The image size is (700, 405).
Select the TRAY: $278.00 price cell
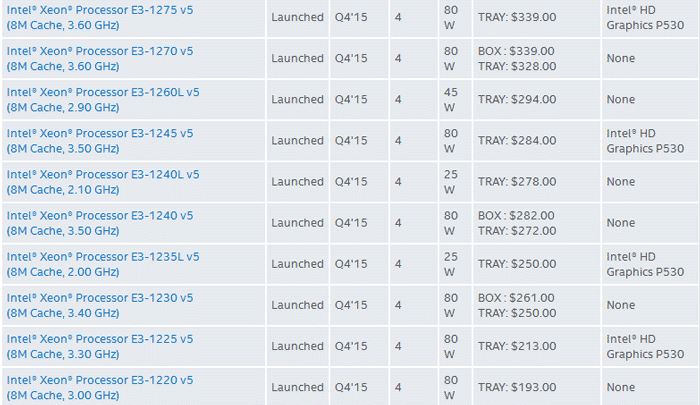tap(537, 182)
